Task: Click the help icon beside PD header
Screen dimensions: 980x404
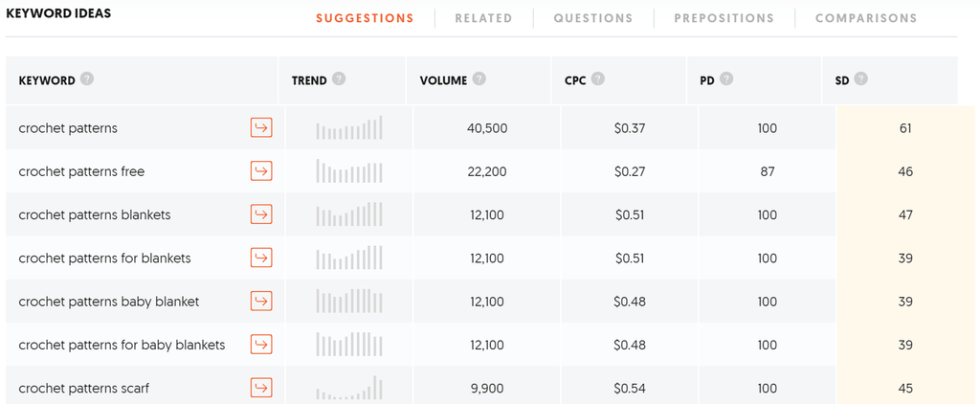Action: [726, 79]
